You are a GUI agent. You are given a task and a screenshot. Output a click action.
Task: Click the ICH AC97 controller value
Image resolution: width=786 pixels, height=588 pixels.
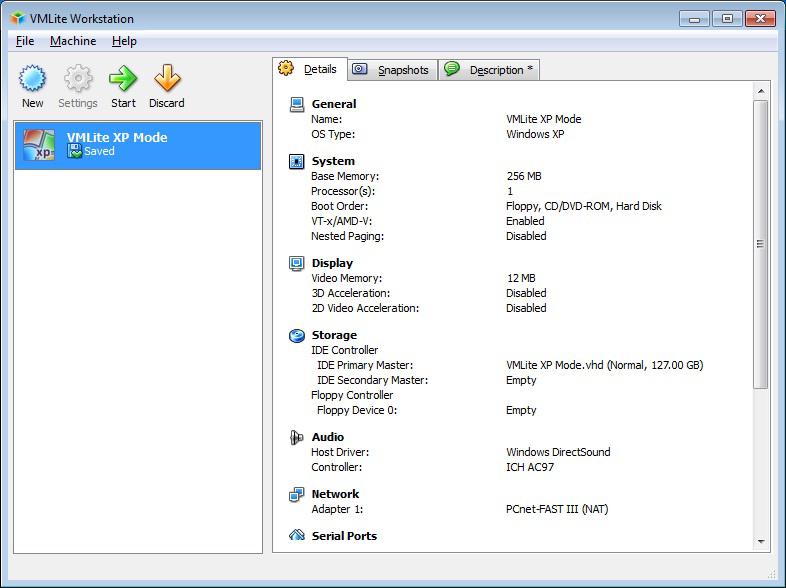pyautogui.click(x=530, y=467)
